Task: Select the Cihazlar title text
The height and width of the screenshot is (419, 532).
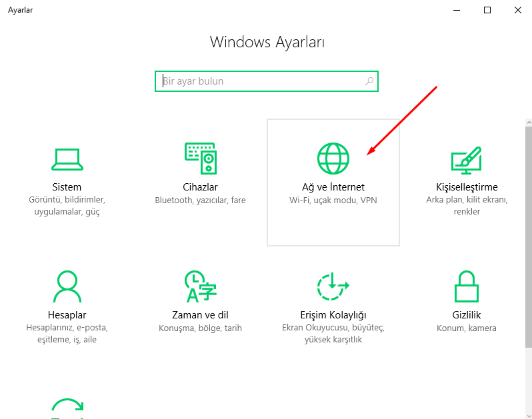Action: [200, 187]
